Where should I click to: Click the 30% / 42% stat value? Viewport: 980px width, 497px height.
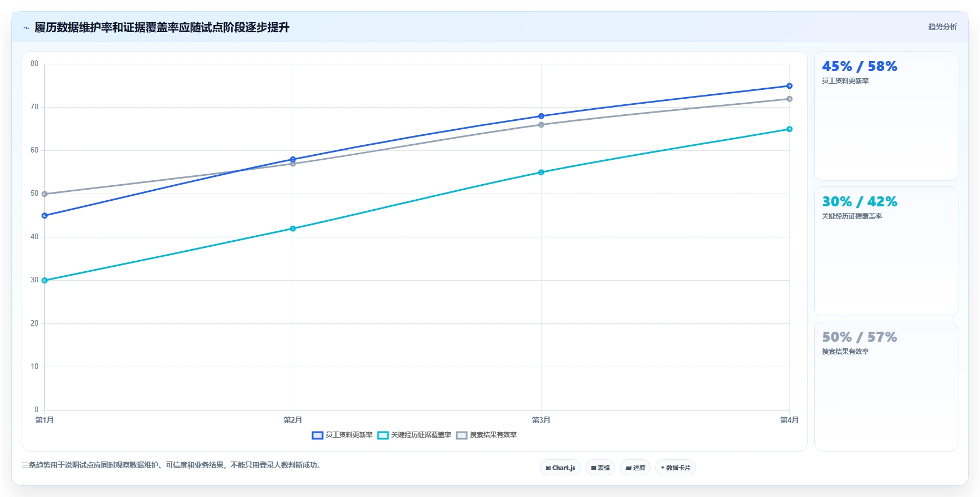pos(859,202)
